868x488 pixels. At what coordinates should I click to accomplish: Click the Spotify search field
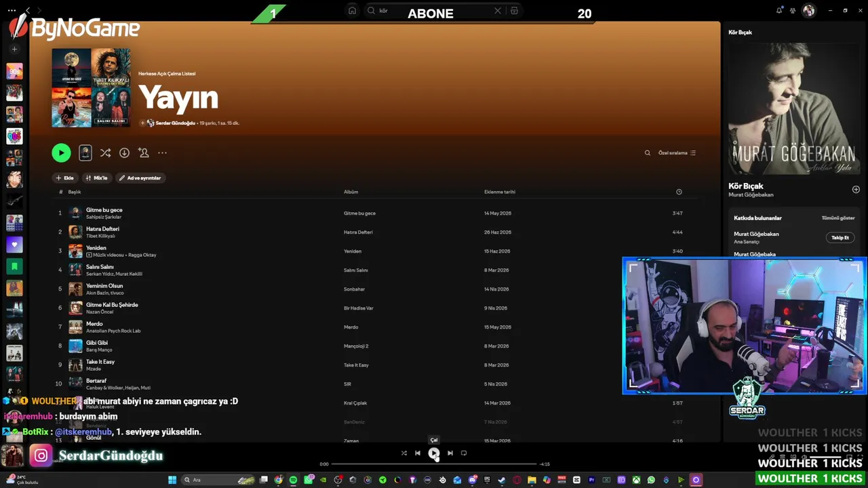click(434, 11)
